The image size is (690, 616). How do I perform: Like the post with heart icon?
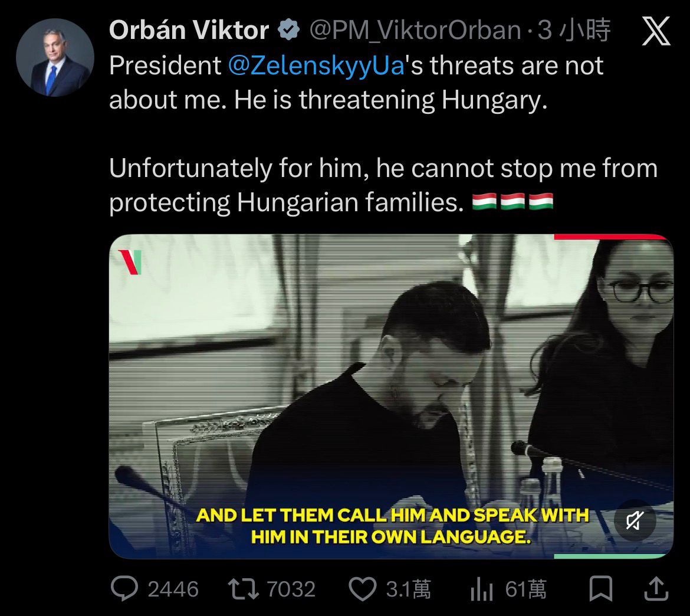click(x=363, y=589)
